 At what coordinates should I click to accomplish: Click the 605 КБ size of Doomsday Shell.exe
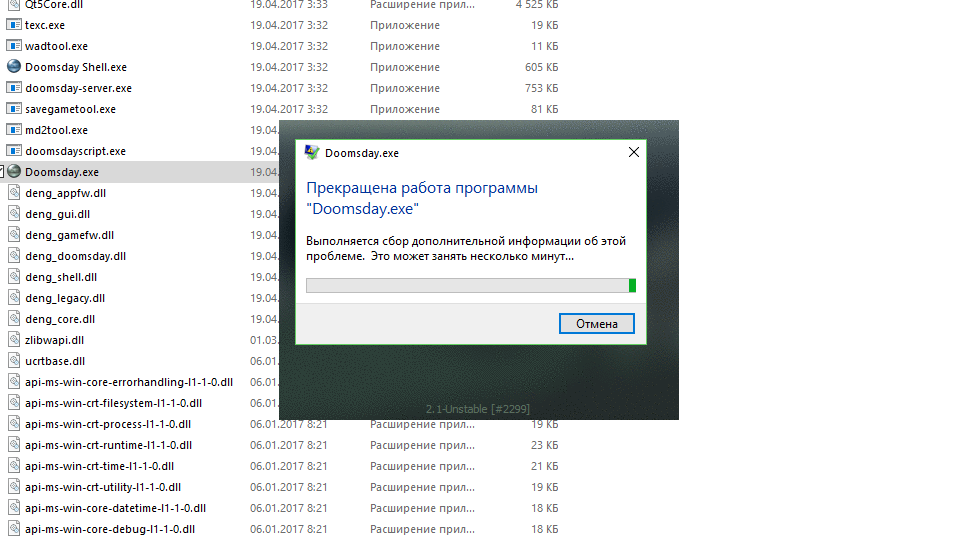click(x=541, y=67)
